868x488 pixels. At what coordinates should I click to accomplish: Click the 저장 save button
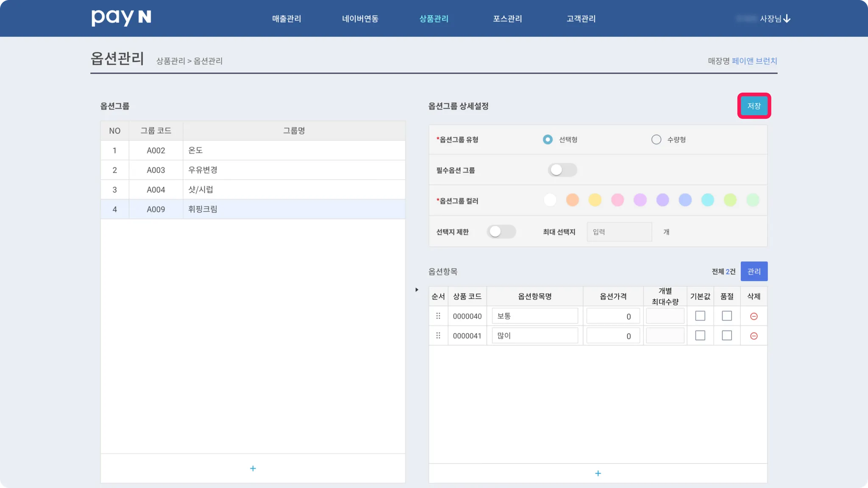754,106
